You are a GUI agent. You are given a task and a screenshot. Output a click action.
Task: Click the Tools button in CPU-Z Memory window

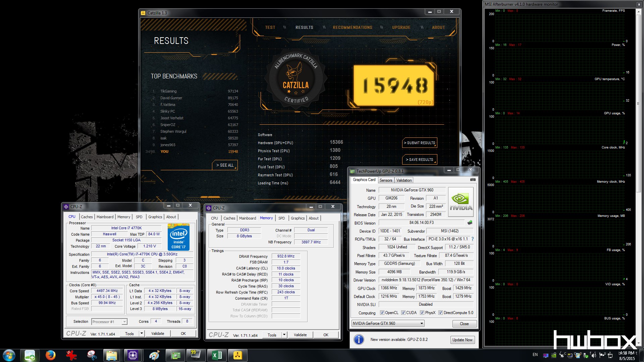click(272, 335)
